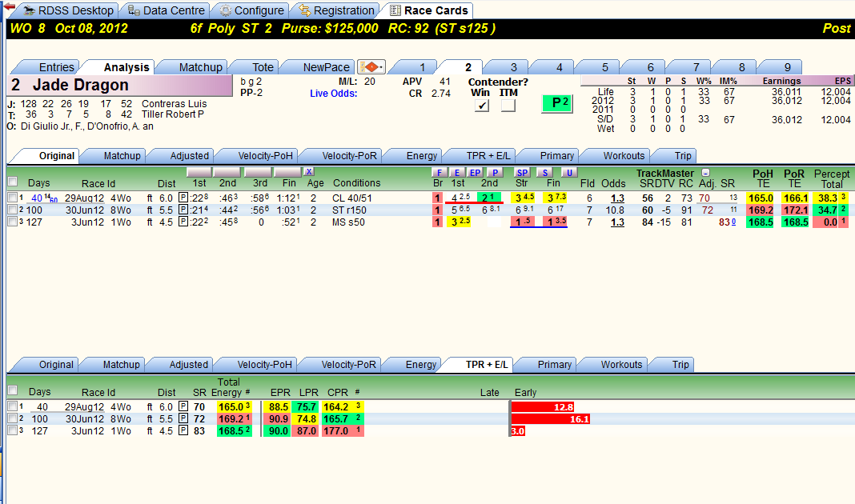
Task: Click the blank button above the 3rd column
Action: pyautogui.click(x=258, y=172)
